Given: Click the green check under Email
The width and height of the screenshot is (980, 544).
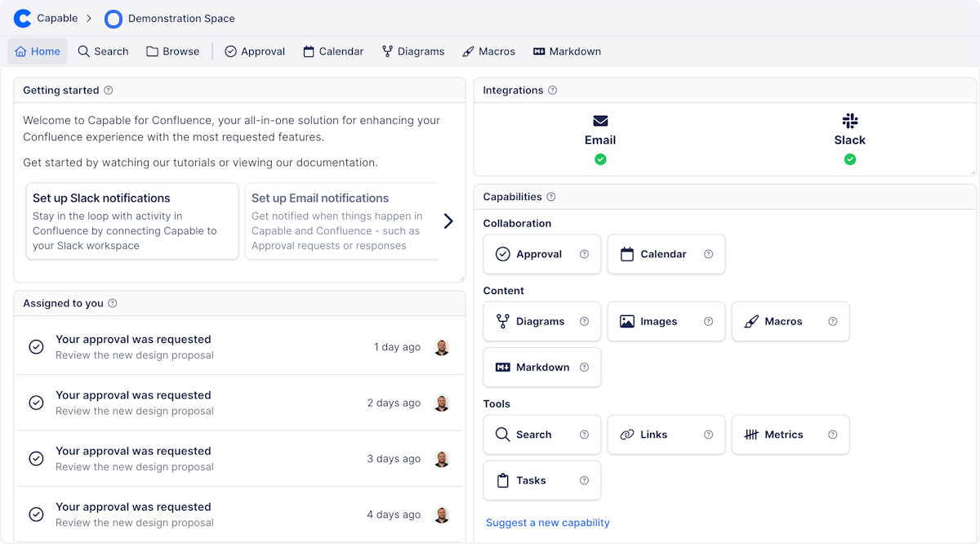Looking at the screenshot, I should (x=600, y=159).
